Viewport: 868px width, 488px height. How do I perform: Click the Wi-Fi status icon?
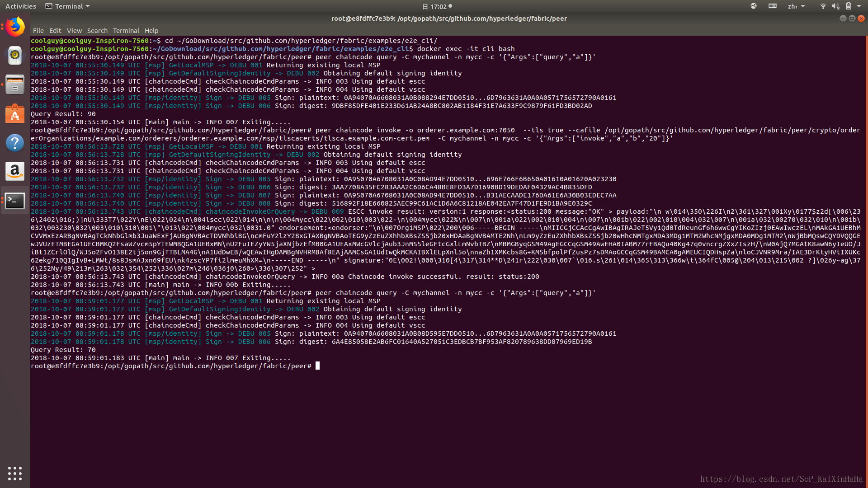(x=823, y=6)
